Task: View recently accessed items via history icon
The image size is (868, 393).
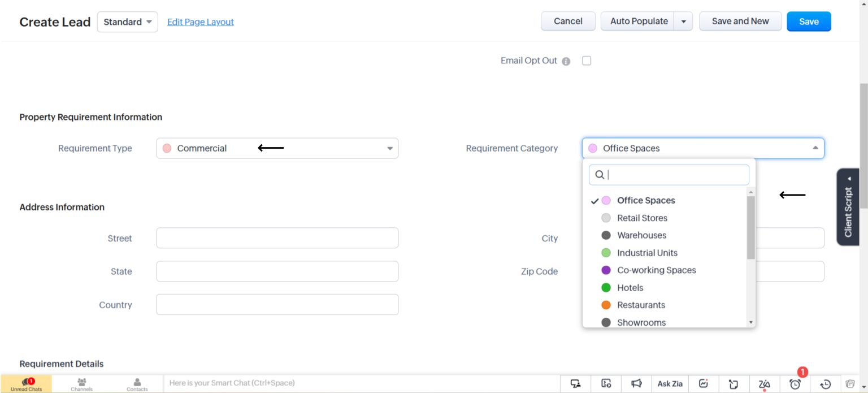Action: point(824,383)
